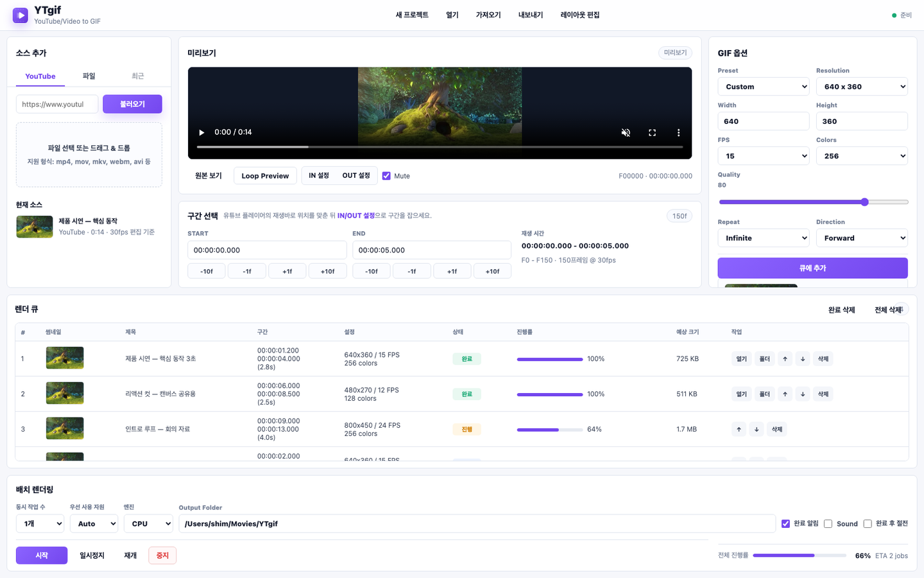This screenshot has height=578, width=924.
Task: Toggle the Mute checkbox under preview
Action: (386, 176)
